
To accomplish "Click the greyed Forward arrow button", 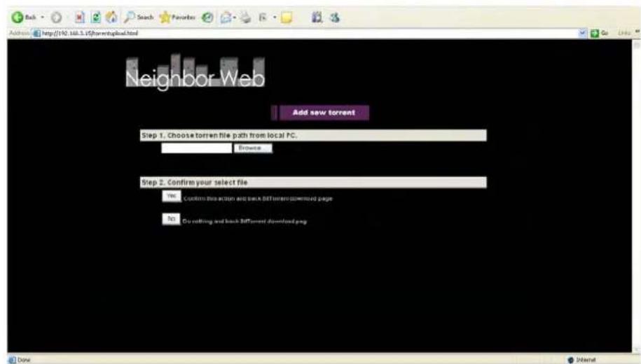I will pyautogui.click(x=57, y=17).
